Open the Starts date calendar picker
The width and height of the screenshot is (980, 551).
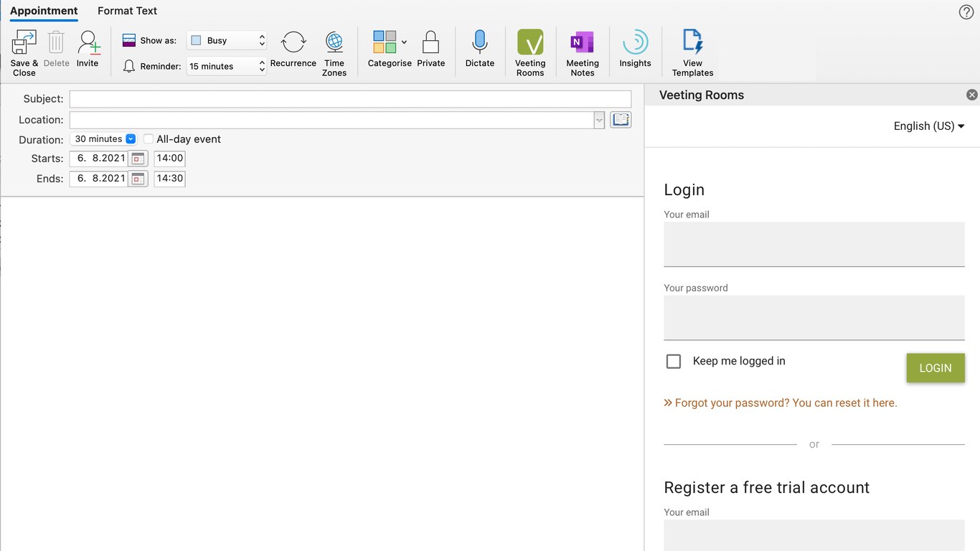[138, 159]
